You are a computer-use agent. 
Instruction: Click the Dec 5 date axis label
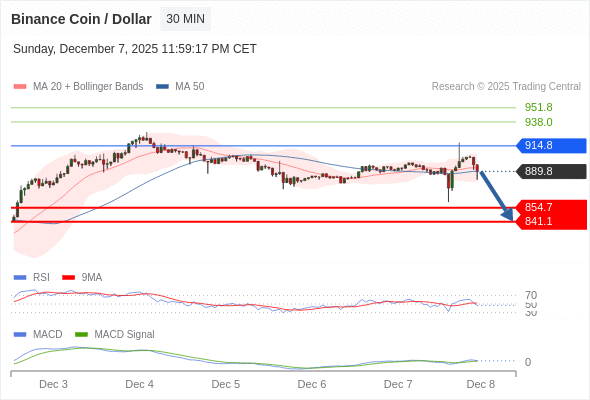pyautogui.click(x=226, y=384)
